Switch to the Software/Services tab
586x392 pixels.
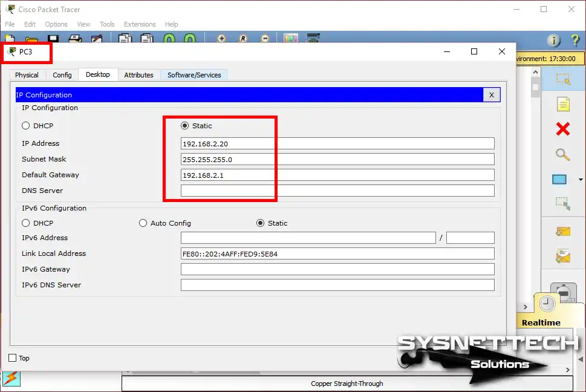click(x=194, y=75)
